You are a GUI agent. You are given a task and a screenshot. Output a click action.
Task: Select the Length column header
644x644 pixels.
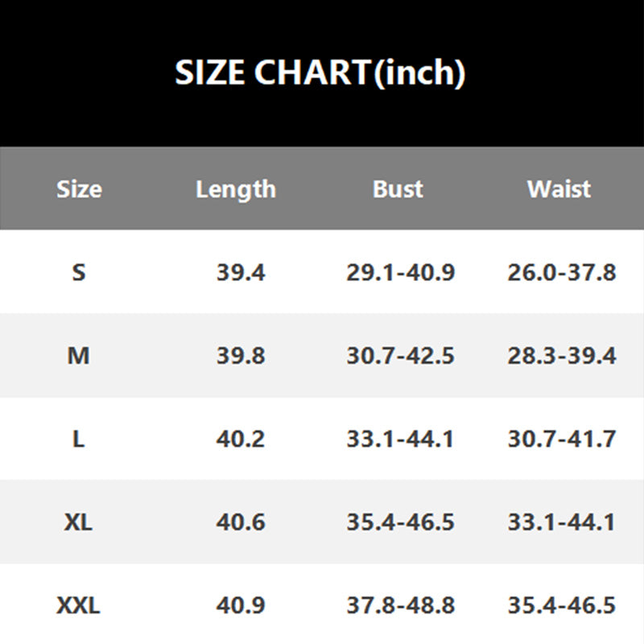tap(236, 189)
